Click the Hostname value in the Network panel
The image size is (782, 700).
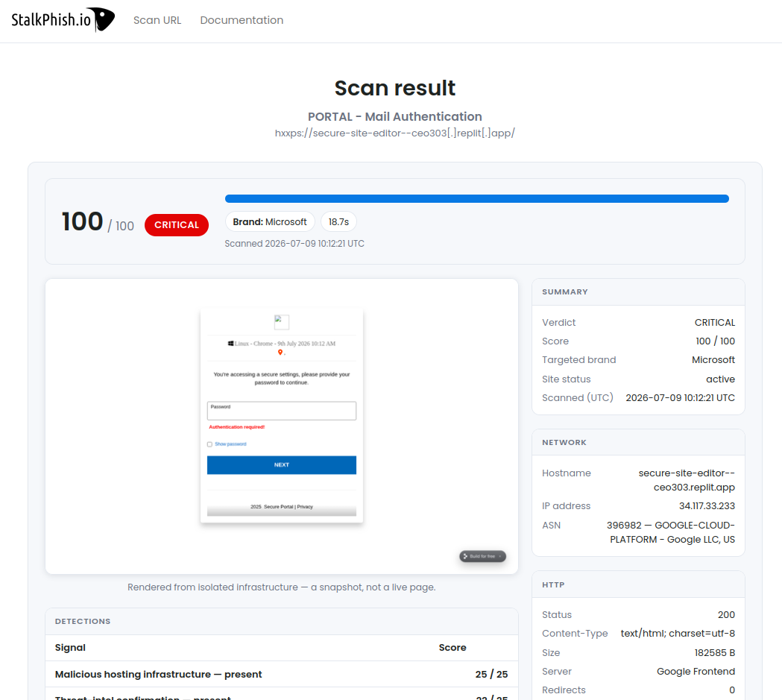(x=687, y=480)
